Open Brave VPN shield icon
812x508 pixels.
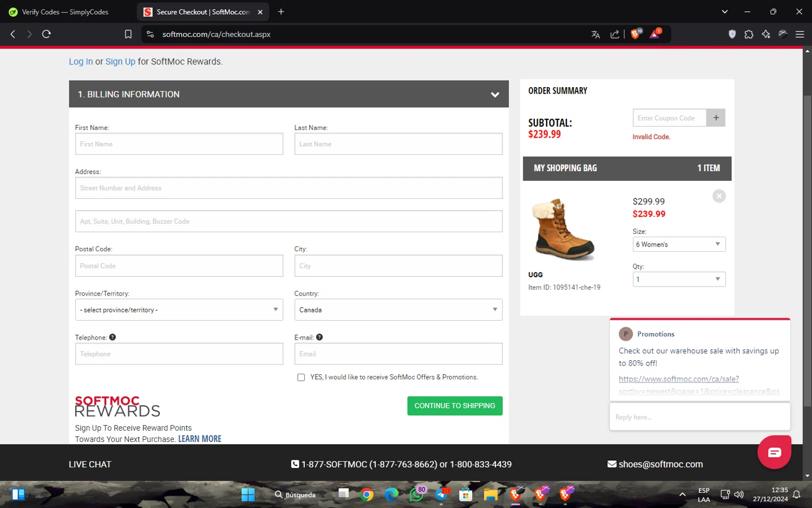click(732, 34)
